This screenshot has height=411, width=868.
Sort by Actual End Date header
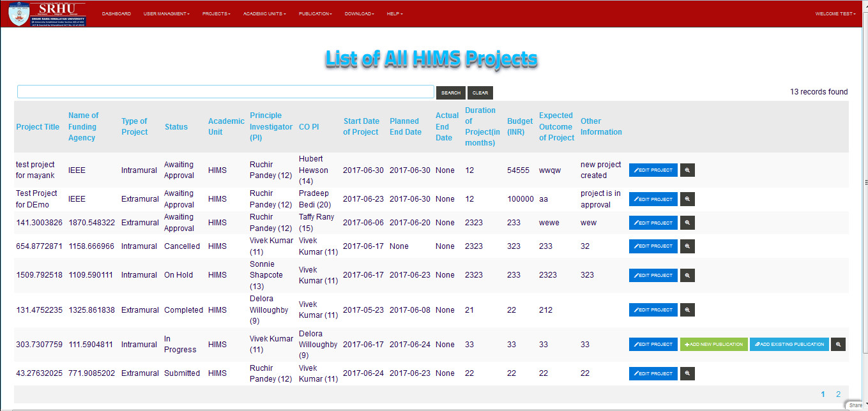(447, 126)
